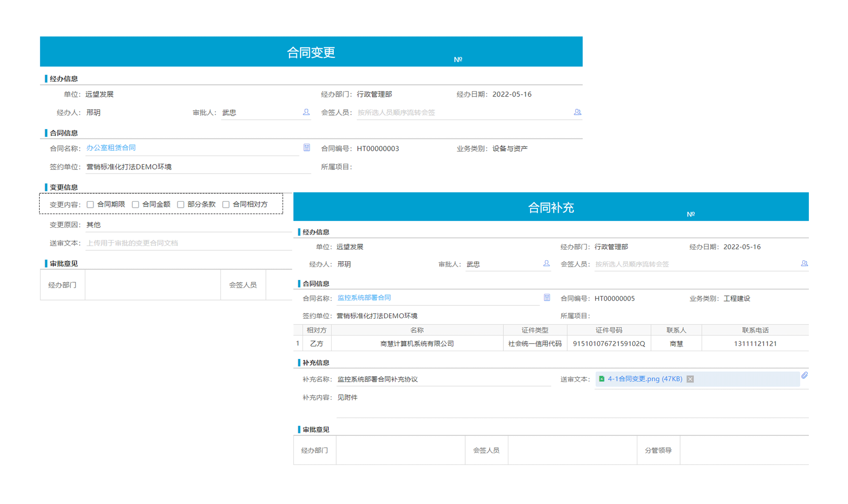
Task: Click 会签人员 multi-person picker icon in 合同变更 form
Action: pos(577,112)
